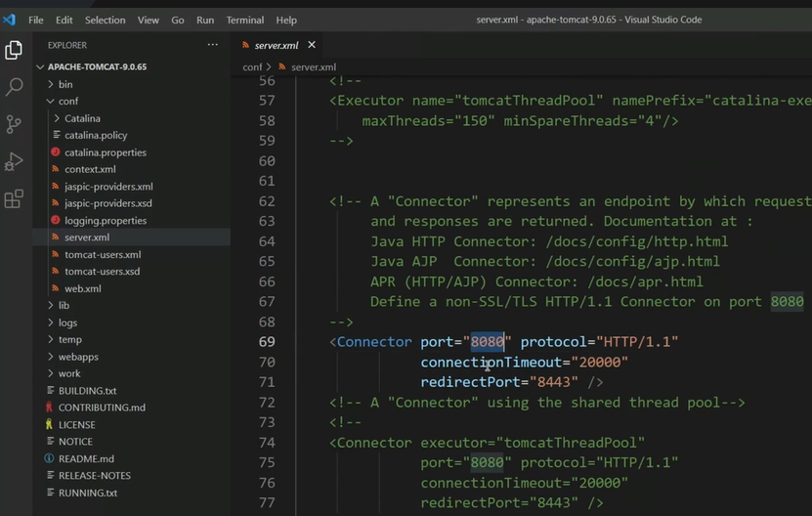
Task: Click the jaspic-providers.xml file icon
Action: pos(56,186)
